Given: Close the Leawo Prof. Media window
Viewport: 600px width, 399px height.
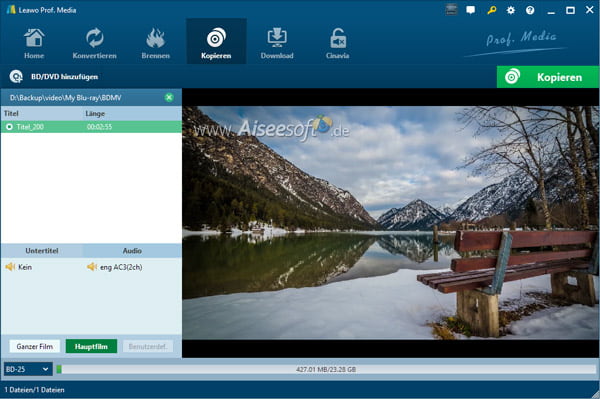Looking at the screenshot, I should coord(590,10).
